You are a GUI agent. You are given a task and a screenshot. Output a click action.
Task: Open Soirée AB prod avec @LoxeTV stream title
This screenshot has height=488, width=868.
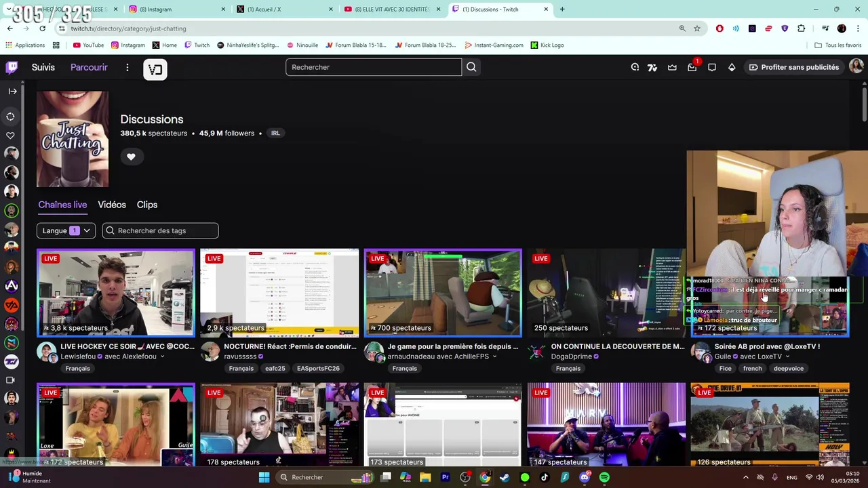(767, 346)
